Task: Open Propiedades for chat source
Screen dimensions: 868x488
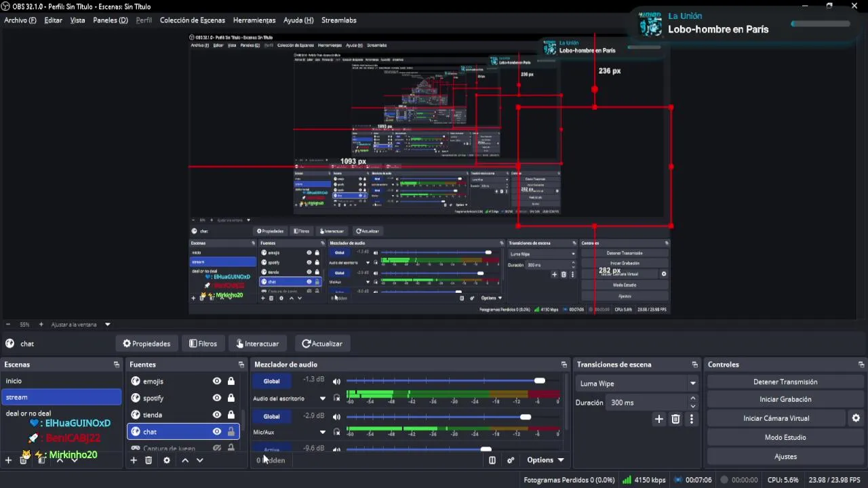Action: (146, 344)
